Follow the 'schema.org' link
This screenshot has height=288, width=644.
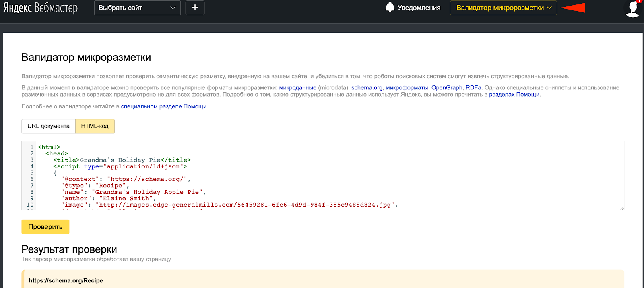[x=367, y=87]
